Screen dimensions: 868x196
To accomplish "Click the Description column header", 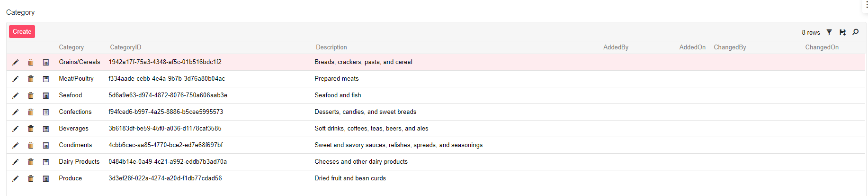I will click(331, 47).
